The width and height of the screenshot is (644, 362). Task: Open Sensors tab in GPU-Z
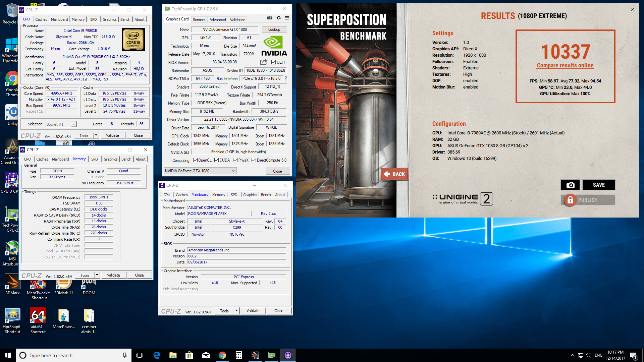point(199,20)
